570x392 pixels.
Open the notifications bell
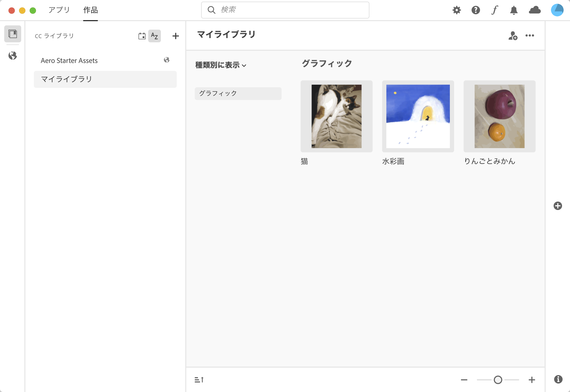pos(514,10)
